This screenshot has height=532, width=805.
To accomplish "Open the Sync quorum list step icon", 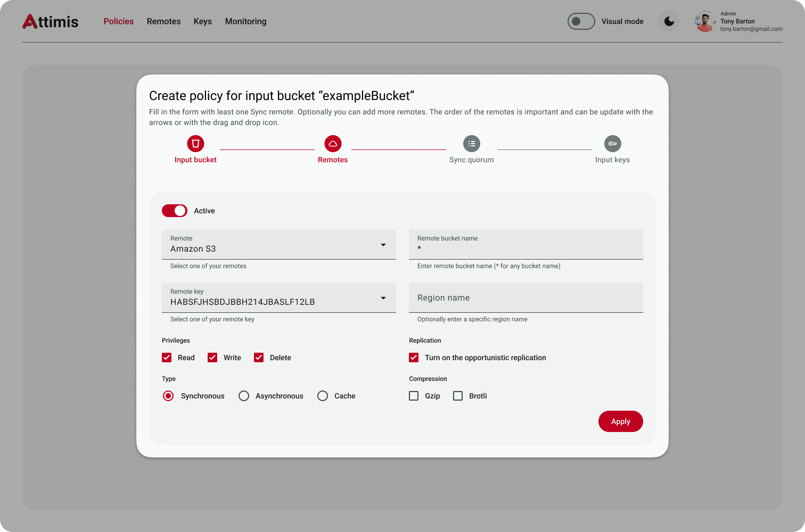I will point(471,144).
